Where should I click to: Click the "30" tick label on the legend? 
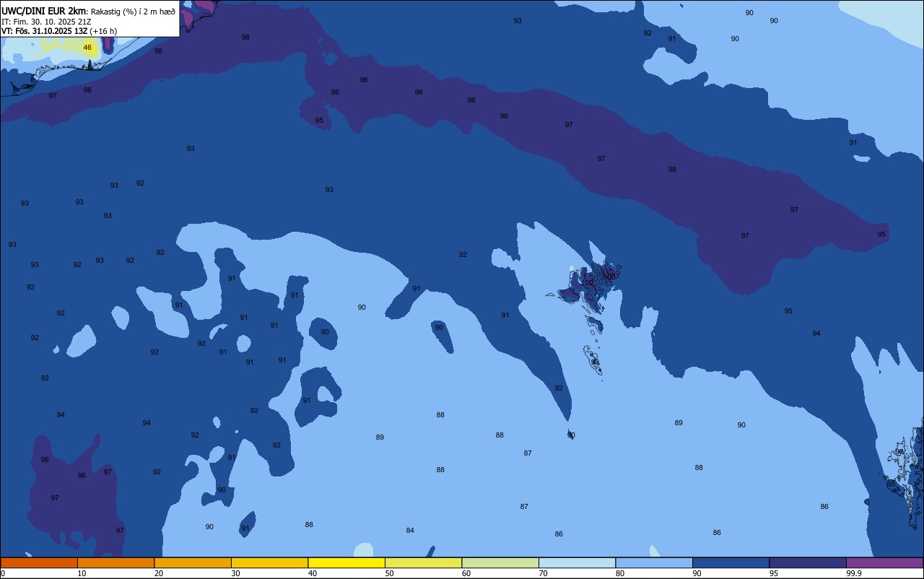click(235, 573)
